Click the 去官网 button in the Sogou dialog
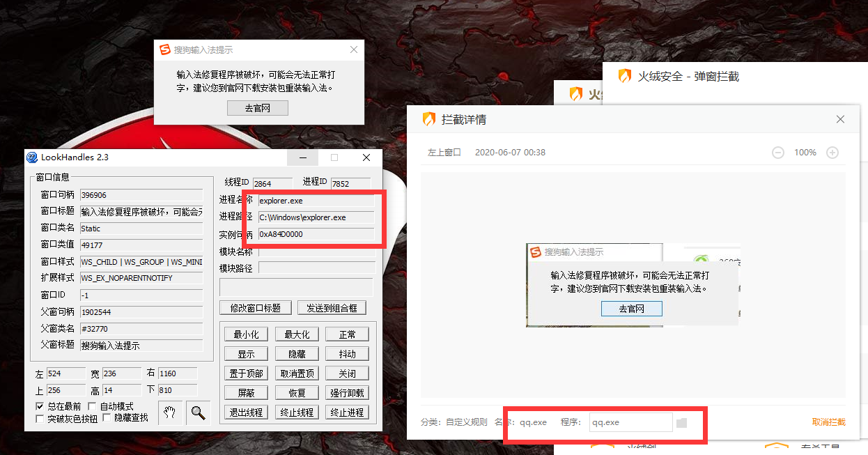 click(258, 108)
